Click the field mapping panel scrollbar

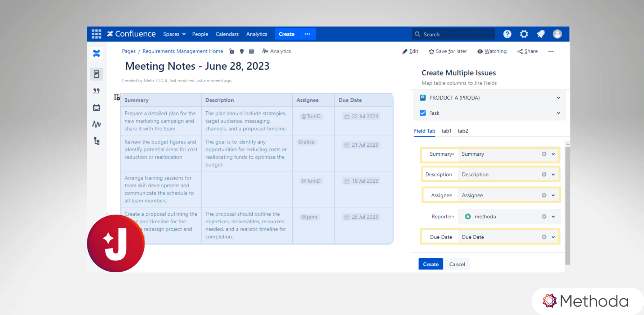568,206
